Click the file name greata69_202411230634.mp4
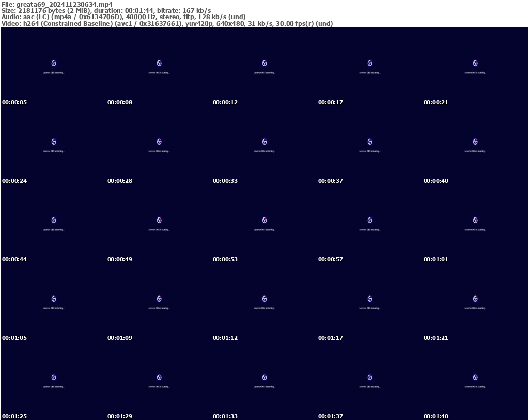Viewport: 529px width, 420px height. pyautogui.click(x=64, y=4)
